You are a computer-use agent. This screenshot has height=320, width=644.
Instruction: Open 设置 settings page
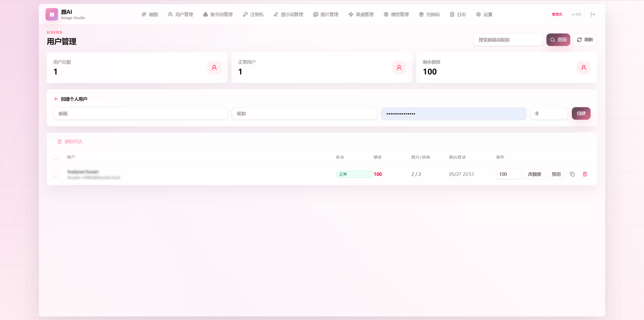(x=485, y=14)
